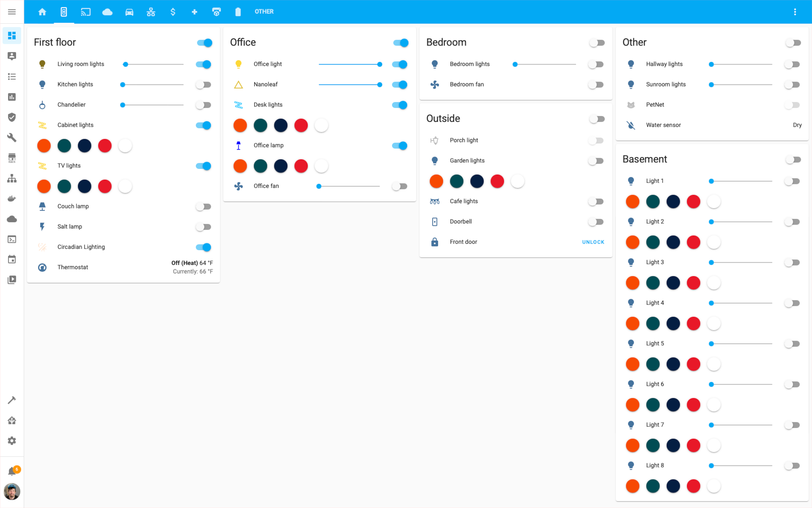Screen dimensions: 812x508
Task: Open the Media Browser sidebar icon
Action: pos(12,279)
